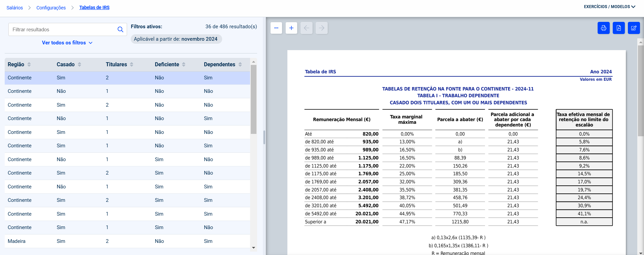Click the "Tabela de IRS" document title
The width and height of the screenshot is (644, 255).
pyautogui.click(x=320, y=72)
